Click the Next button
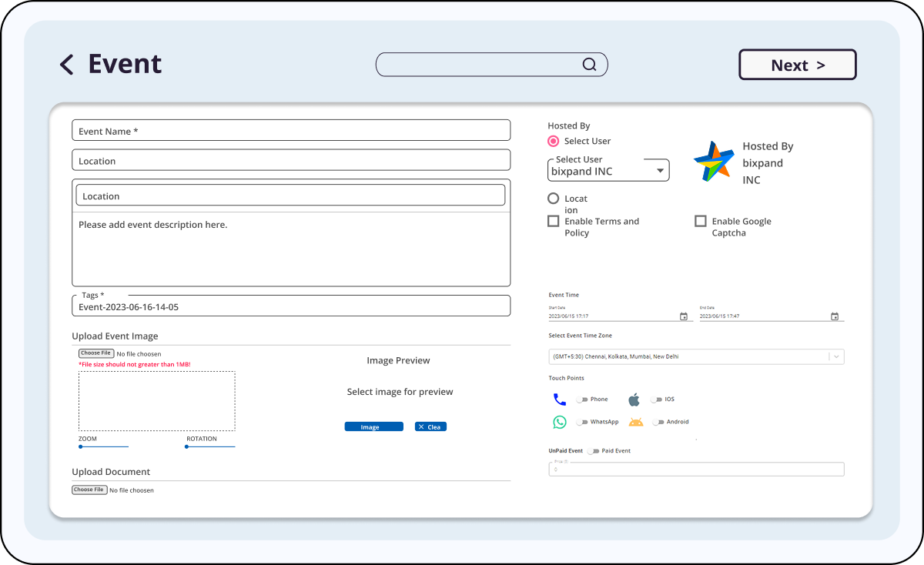The height and width of the screenshot is (565, 924). click(x=797, y=65)
